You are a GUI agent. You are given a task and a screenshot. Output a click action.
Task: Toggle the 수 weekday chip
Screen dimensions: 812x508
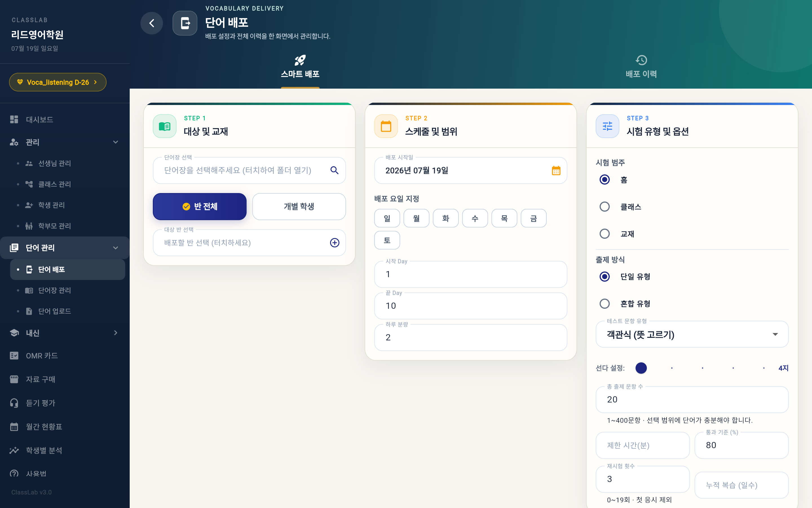[x=475, y=218]
